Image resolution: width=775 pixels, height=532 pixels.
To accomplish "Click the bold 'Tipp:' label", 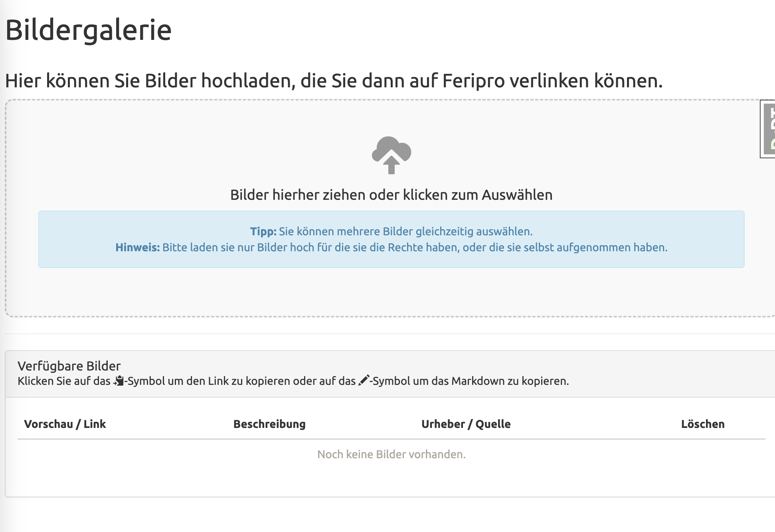I will (263, 231).
